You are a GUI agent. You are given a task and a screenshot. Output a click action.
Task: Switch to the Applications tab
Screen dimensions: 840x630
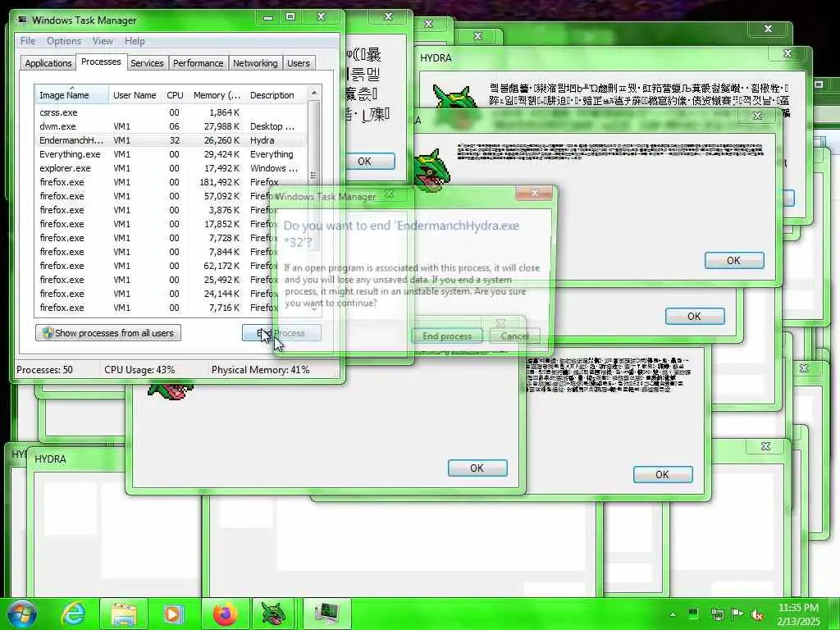point(48,63)
